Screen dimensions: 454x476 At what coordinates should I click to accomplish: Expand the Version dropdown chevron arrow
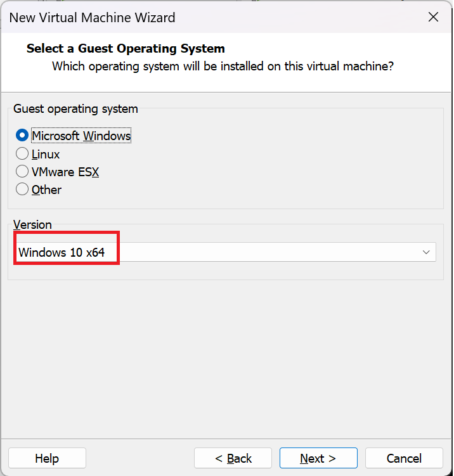click(x=426, y=252)
